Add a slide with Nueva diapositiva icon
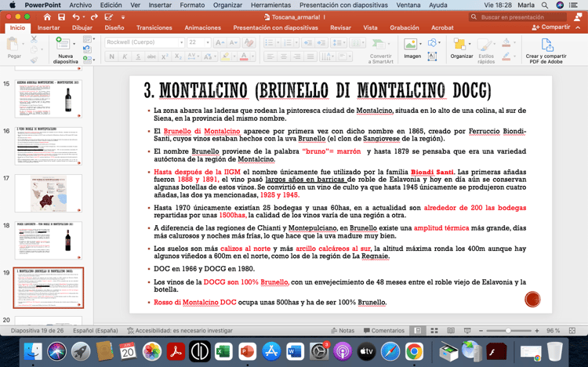 [x=63, y=44]
